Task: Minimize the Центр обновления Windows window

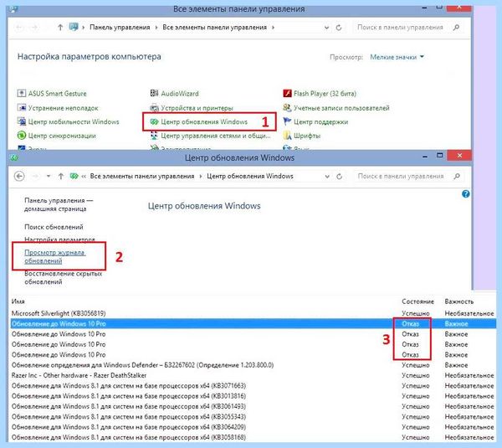Action: tap(425, 156)
